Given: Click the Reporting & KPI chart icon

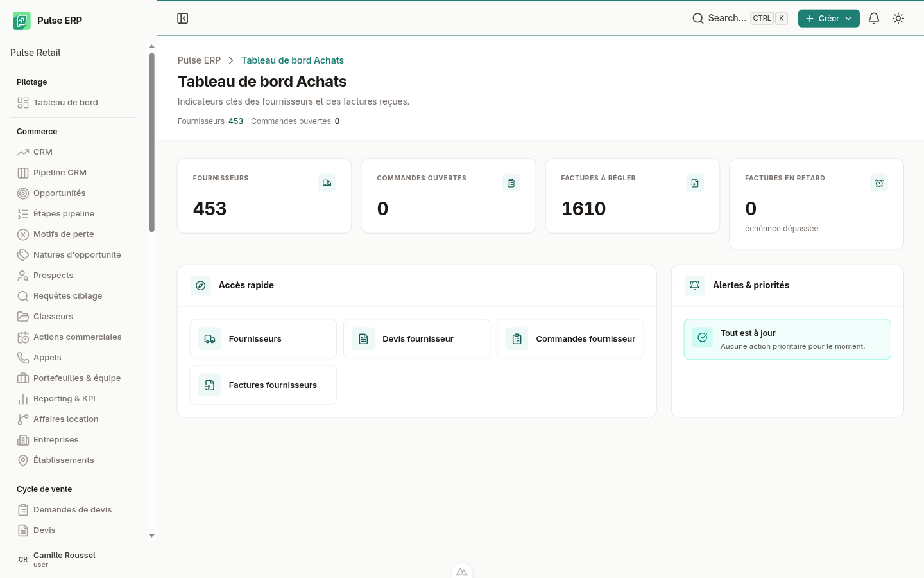Looking at the screenshot, I should [23, 399].
